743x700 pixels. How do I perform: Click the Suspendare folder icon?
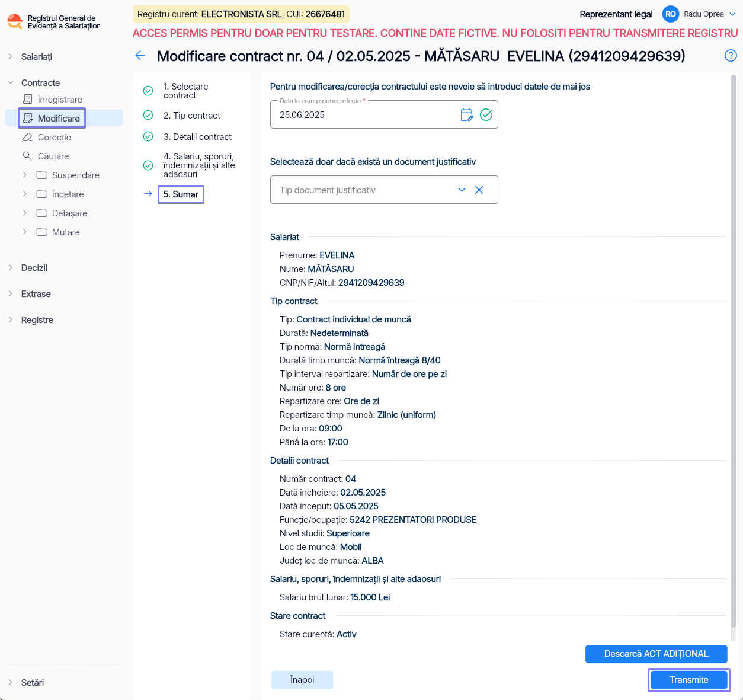pos(41,175)
